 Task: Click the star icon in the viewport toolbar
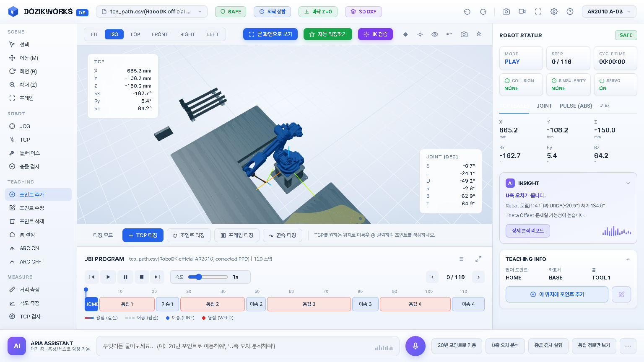point(479,34)
